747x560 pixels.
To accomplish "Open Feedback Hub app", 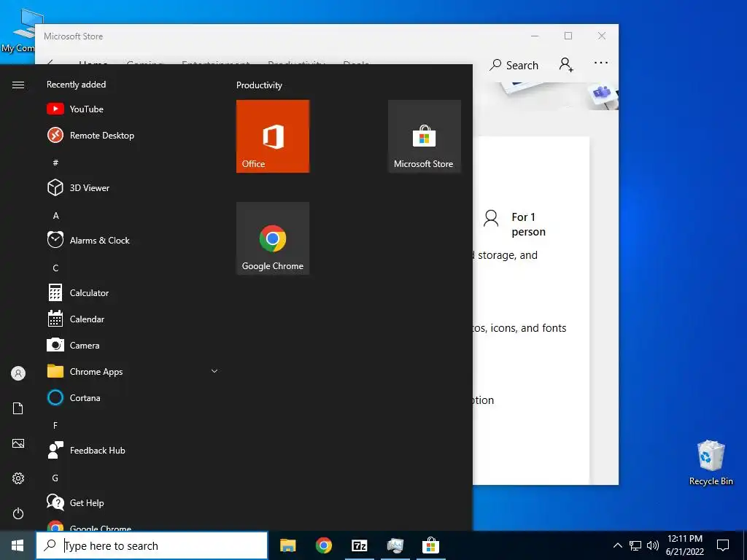I will [132, 450].
